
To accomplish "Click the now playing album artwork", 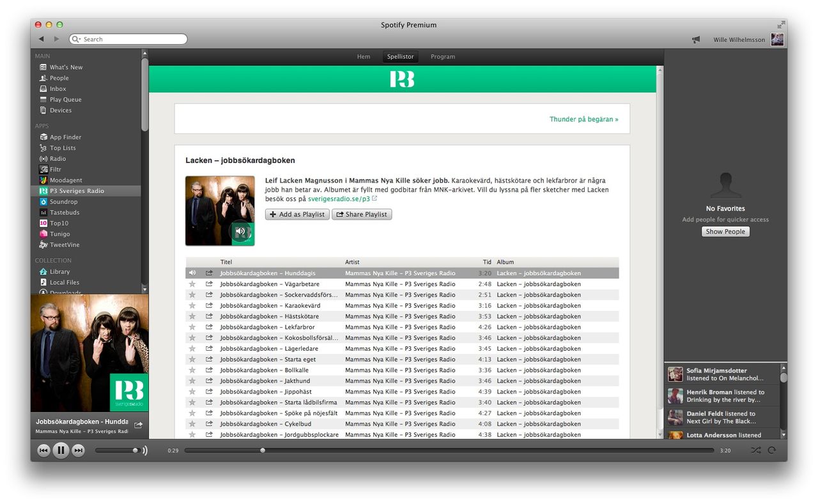I will point(89,353).
